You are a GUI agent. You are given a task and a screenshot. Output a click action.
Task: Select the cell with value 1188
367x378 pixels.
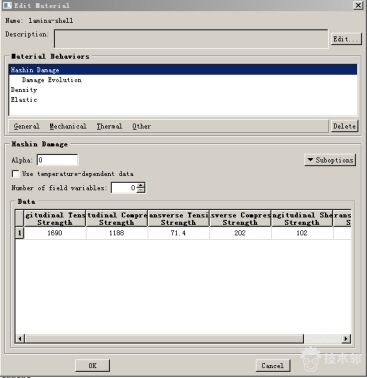click(x=117, y=233)
